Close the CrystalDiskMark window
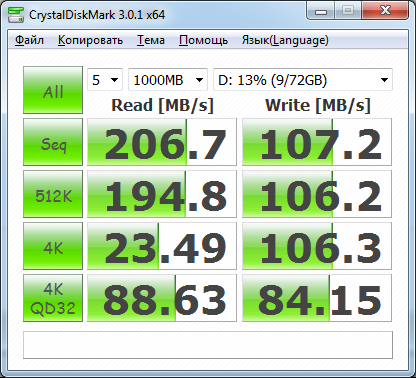The height and width of the screenshot is (378, 416). (385, 11)
